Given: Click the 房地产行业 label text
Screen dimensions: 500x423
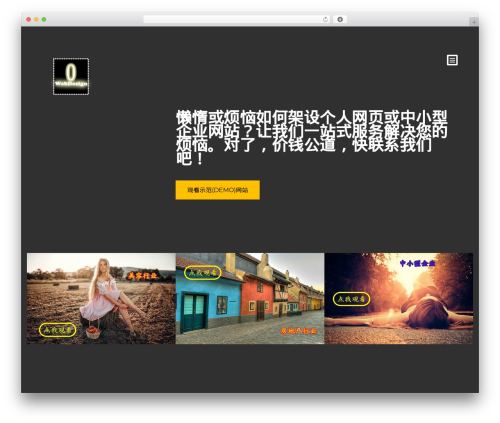Looking at the screenshot, I should pos(298,331).
